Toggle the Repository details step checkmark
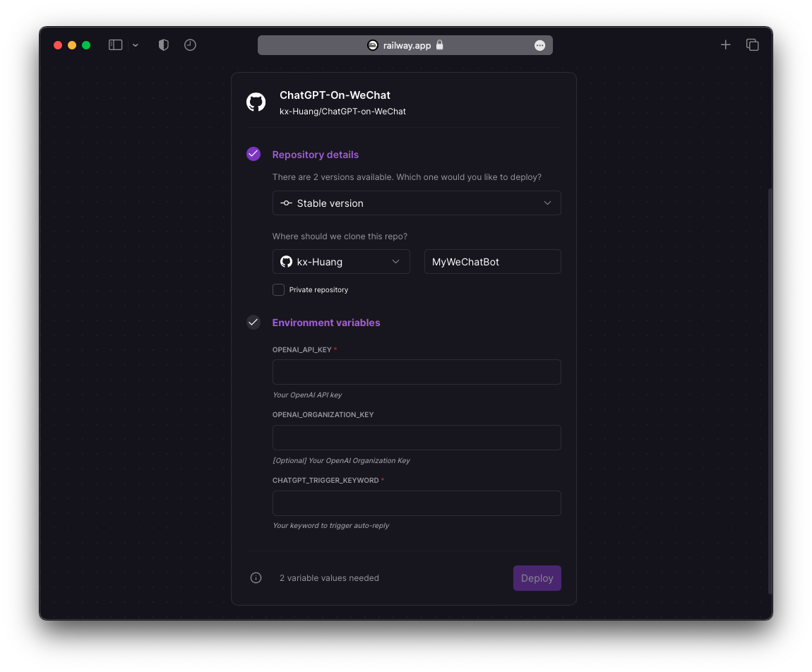Screen dimensions: 812x672 pos(253,154)
